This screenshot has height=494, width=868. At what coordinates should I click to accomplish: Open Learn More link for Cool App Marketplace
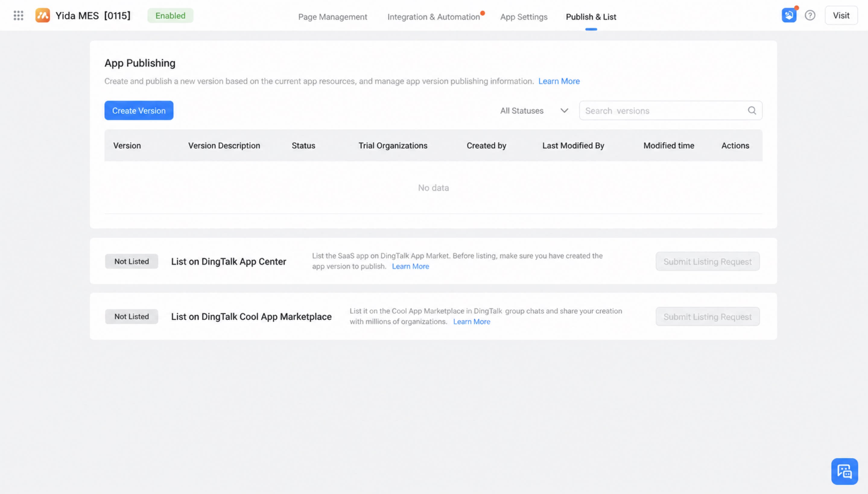coord(471,321)
